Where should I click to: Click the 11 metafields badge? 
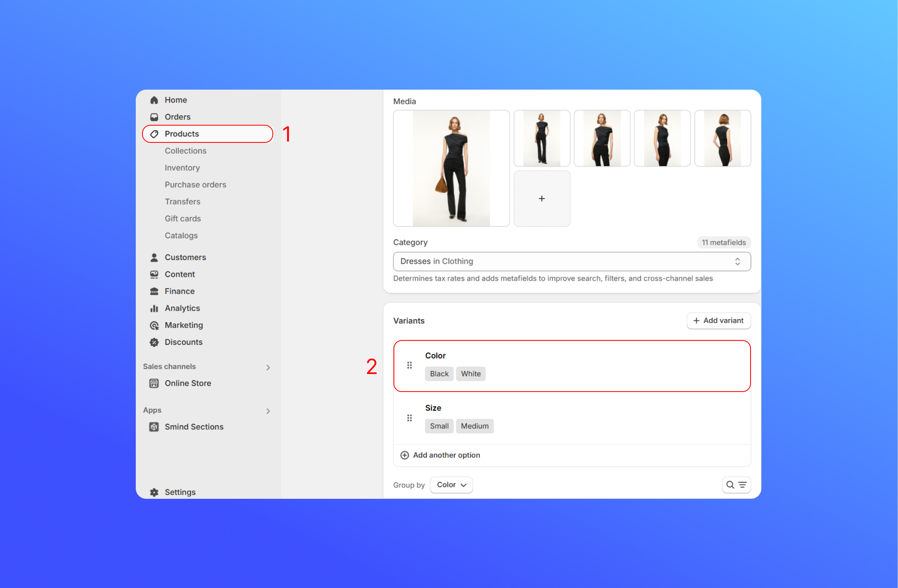coord(724,242)
